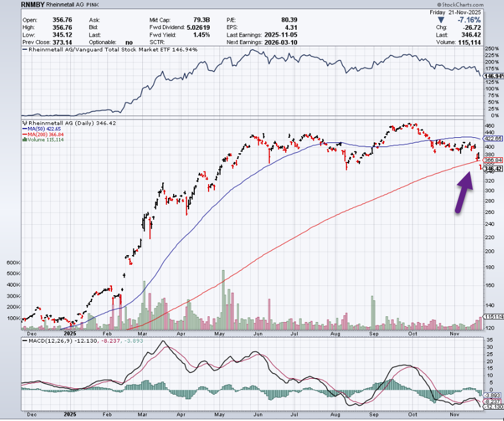The image size is (504, 421).
Task: Click the candlestick icon beside Rheinmetall AG (Daily)
Action: click(x=25, y=123)
